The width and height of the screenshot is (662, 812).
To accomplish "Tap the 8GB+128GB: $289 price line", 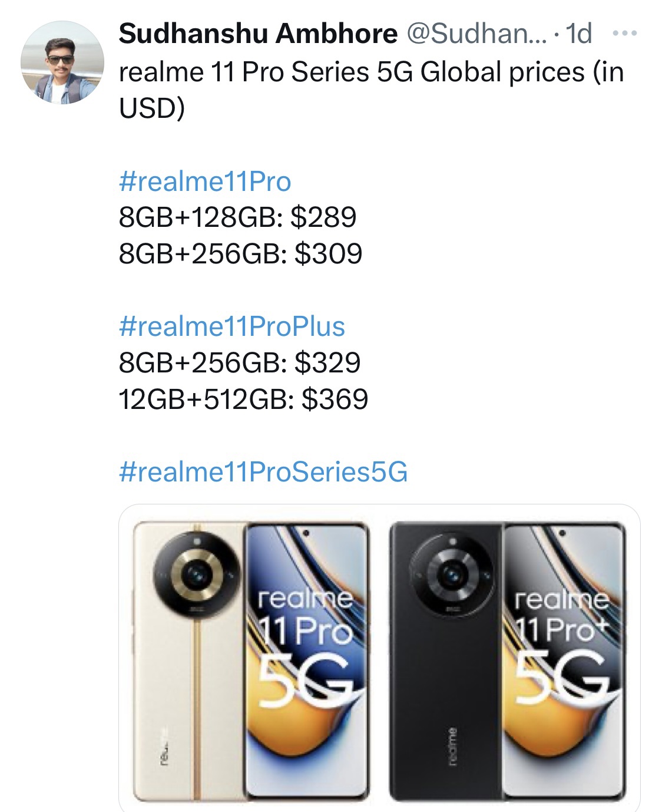I will click(238, 217).
